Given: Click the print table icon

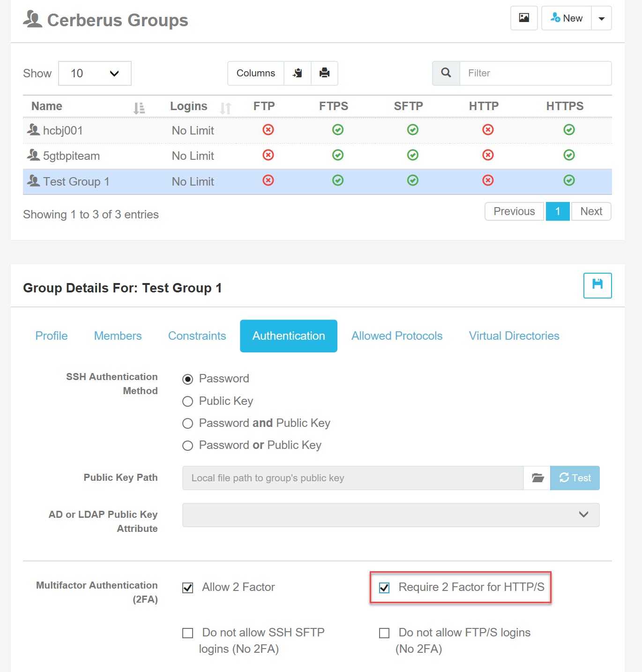Looking at the screenshot, I should pos(324,73).
